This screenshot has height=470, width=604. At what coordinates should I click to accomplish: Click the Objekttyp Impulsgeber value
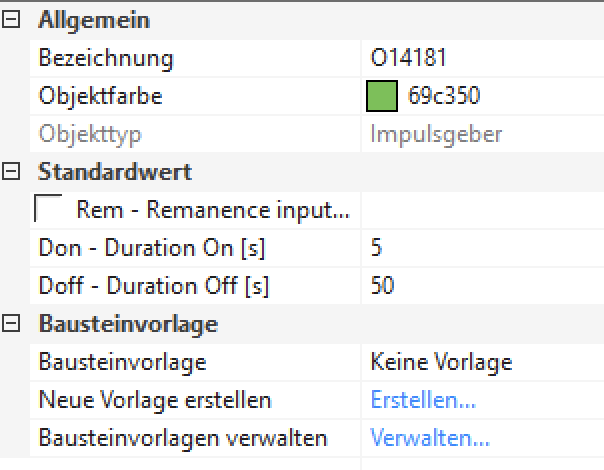pyautogui.click(x=436, y=134)
